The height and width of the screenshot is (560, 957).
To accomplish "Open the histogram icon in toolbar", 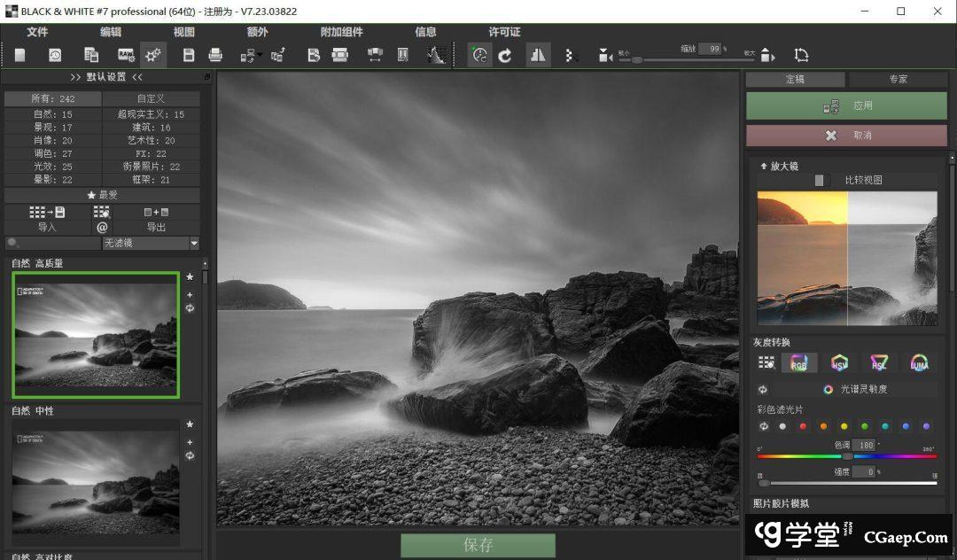I will click(436, 55).
